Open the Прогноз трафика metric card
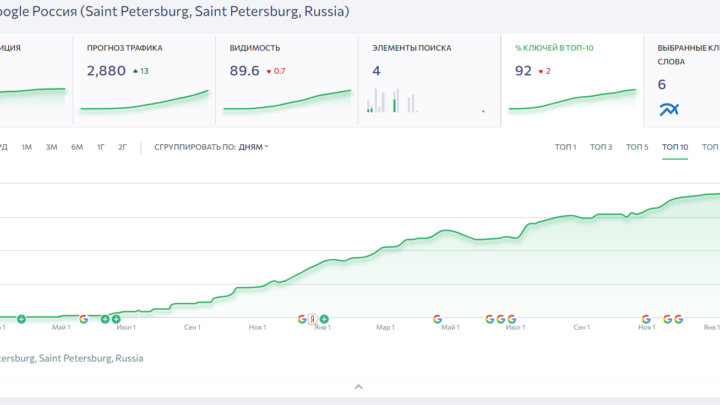Viewport: 720px width, 405px height. pyautogui.click(x=144, y=80)
